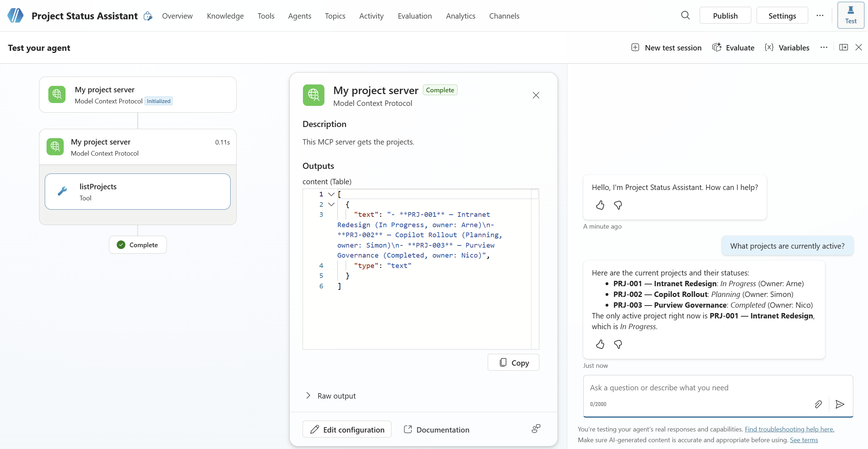Open the Analytics tab
This screenshot has height=449, width=868.
click(460, 16)
